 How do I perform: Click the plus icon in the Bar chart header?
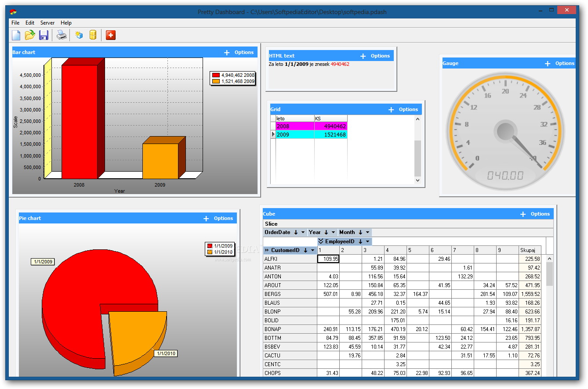coord(227,52)
